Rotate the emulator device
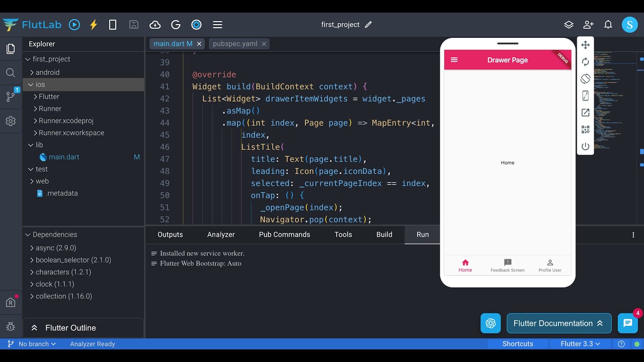Image resolution: width=644 pixels, height=362 pixels. coord(585,79)
